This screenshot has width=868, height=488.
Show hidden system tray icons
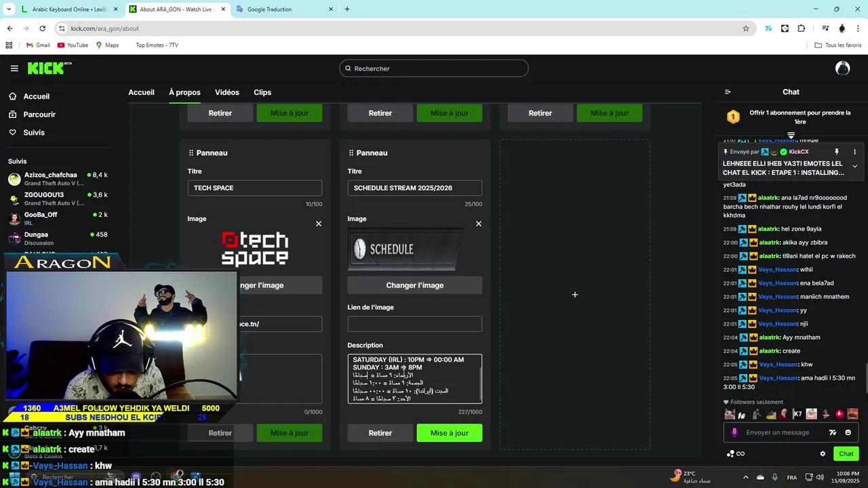[745, 477]
